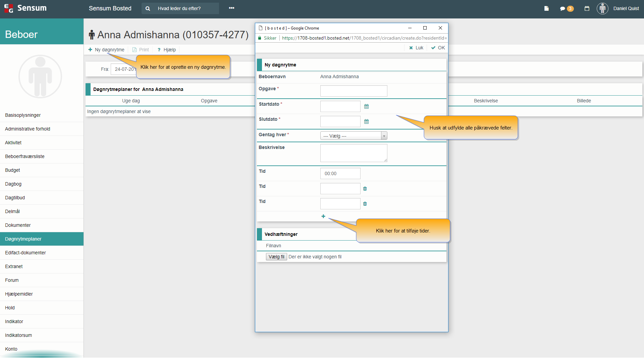
Task: Open Aktivitet in sidebar
Action: pyautogui.click(x=42, y=143)
